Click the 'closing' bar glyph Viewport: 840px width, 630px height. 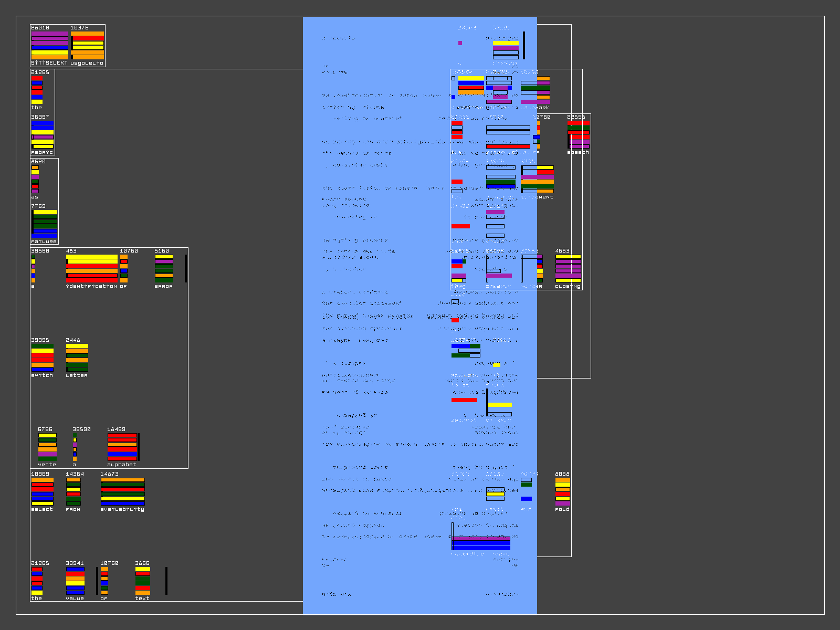pos(568,269)
